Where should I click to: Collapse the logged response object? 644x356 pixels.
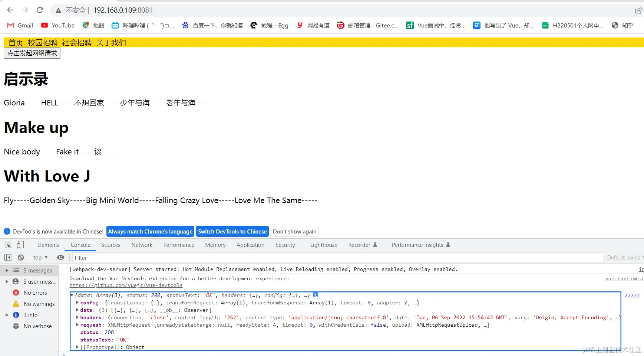[x=72, y=295]
